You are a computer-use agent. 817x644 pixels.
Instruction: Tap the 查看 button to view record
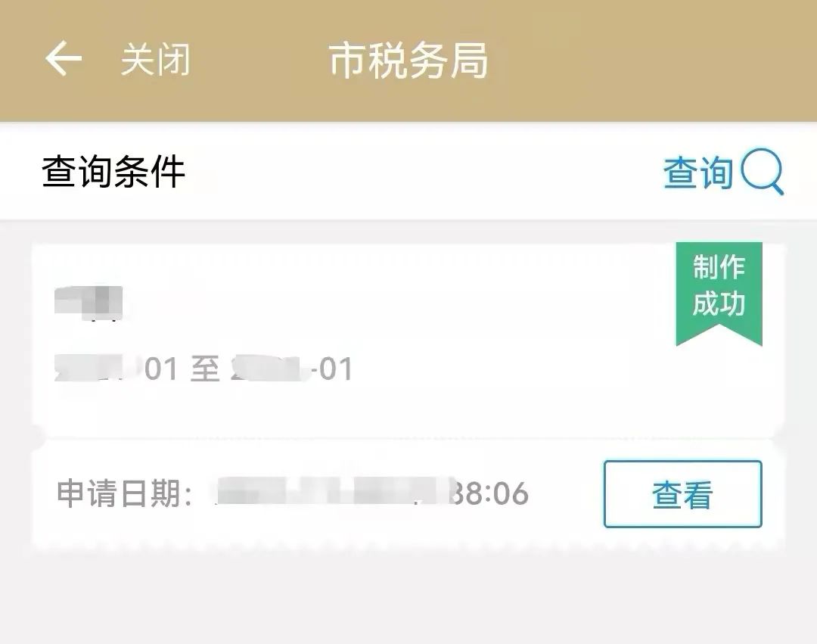682,494
